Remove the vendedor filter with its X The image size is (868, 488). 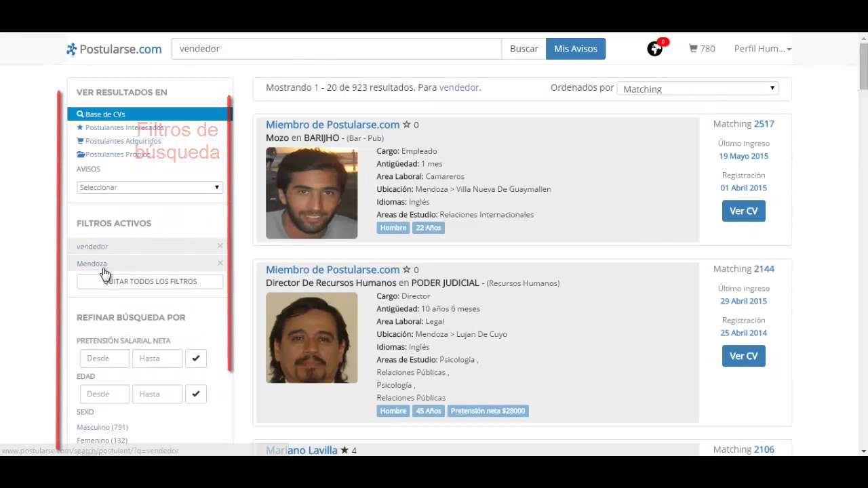point(220,245)
